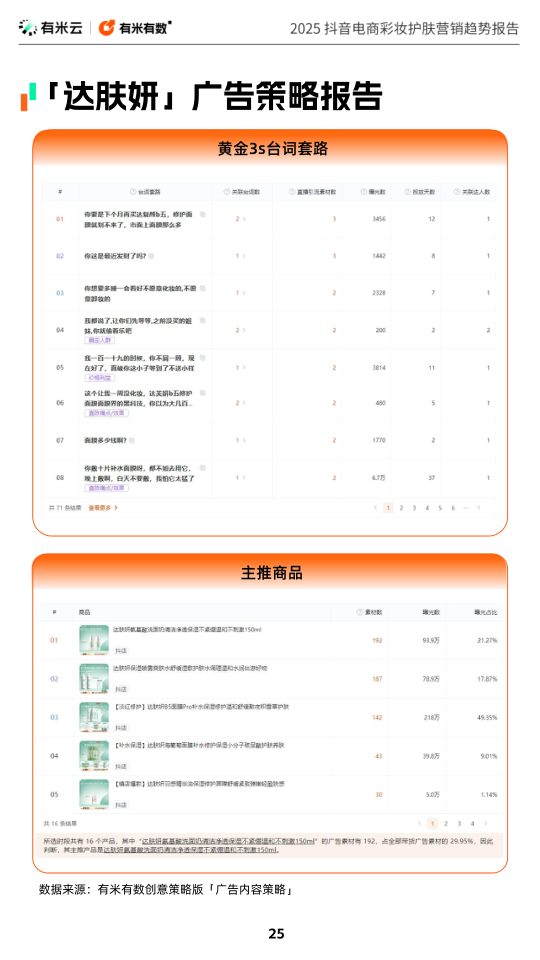Click the help icon beside 关联台词数 header
The image size is (540, 960).
tap(227, 192)
